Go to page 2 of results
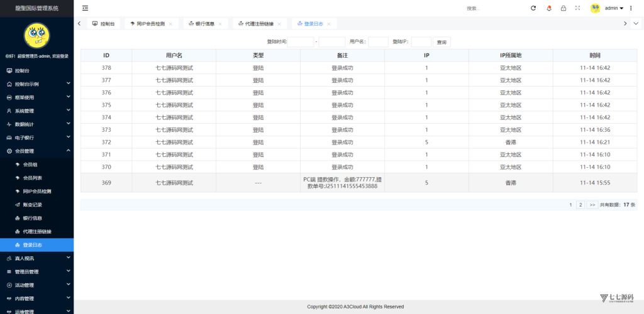Screen dimensions: 644x314 pos(580,205)
